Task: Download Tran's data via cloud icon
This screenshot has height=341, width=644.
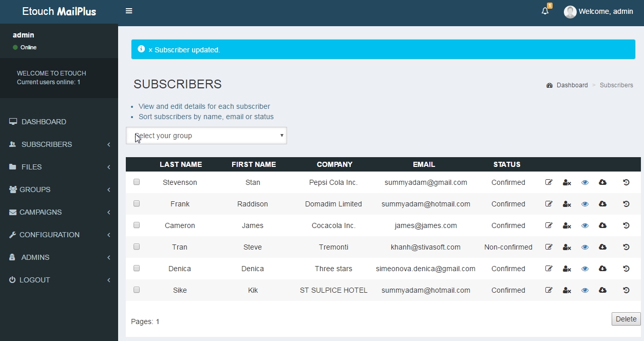Action: click(x=603, y=247)
